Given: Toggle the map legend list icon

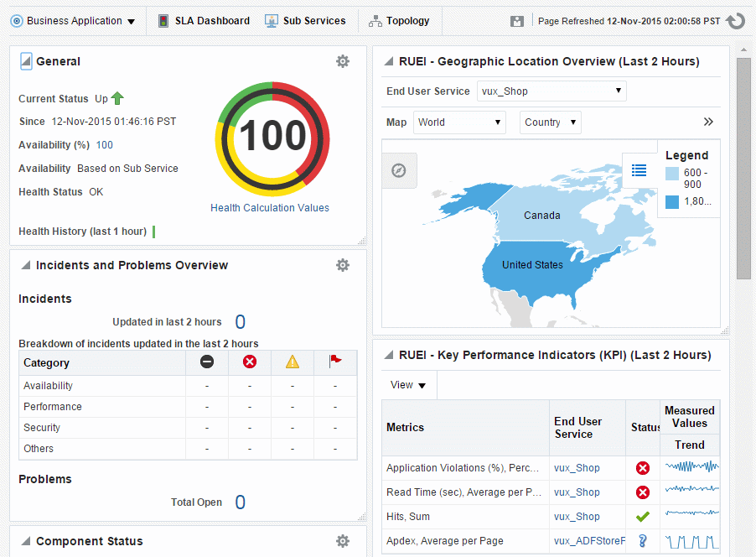Looking at the screenshot, I should pyautogui.click(x=639, y=170).
